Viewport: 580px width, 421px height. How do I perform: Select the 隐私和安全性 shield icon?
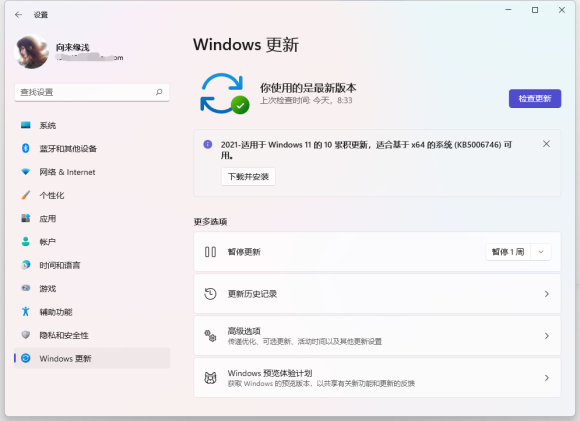tap(26, 335)
